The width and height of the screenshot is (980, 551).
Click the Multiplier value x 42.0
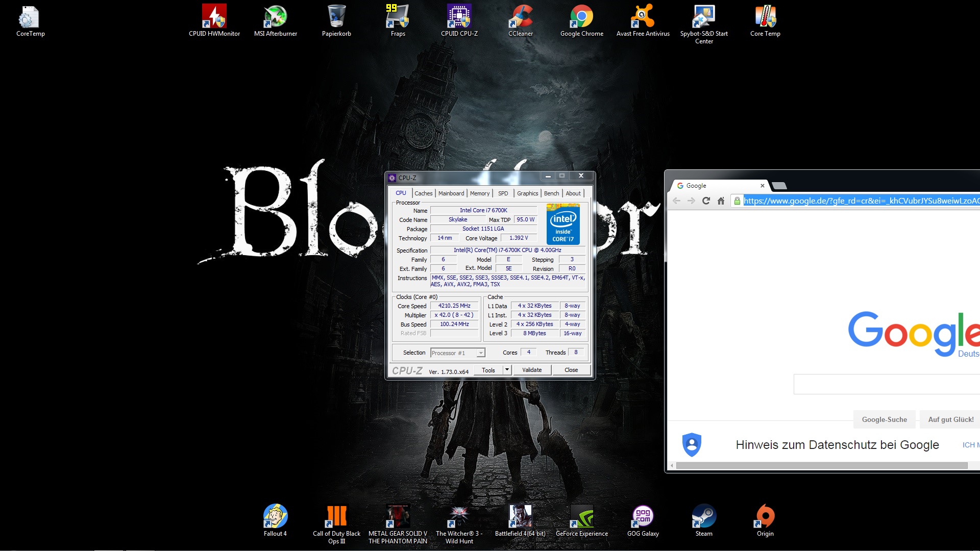coord(454,315)
